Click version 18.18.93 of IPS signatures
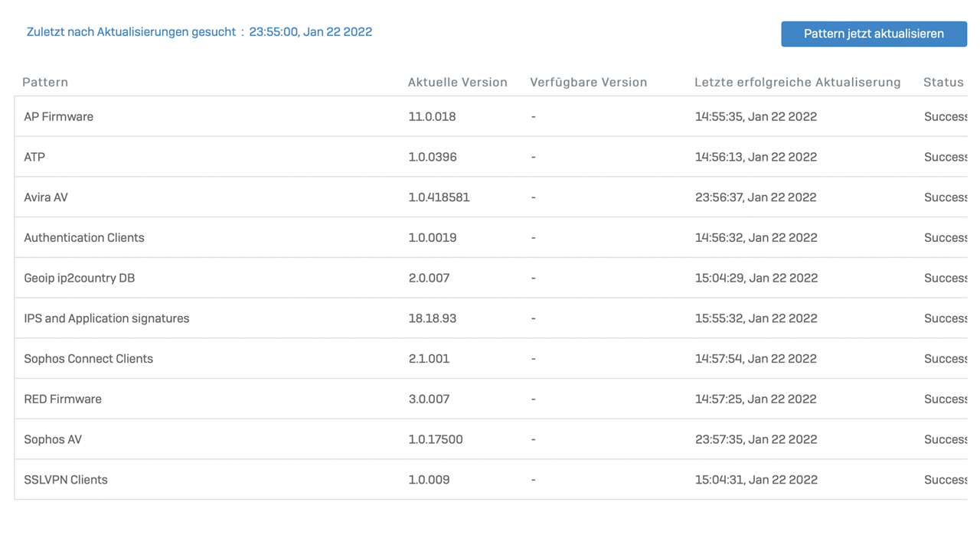Viewport: 980px width, 541px height. (x=433, y=318)
